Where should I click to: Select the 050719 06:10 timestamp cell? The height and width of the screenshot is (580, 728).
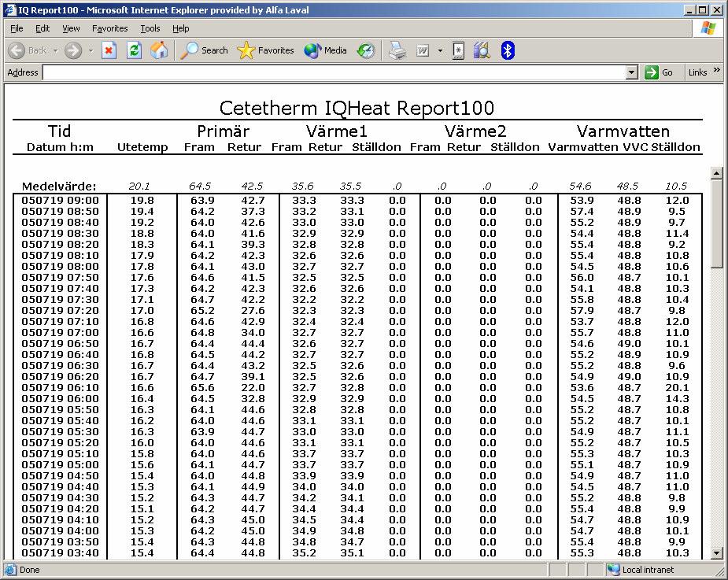[x=61, y=388]
